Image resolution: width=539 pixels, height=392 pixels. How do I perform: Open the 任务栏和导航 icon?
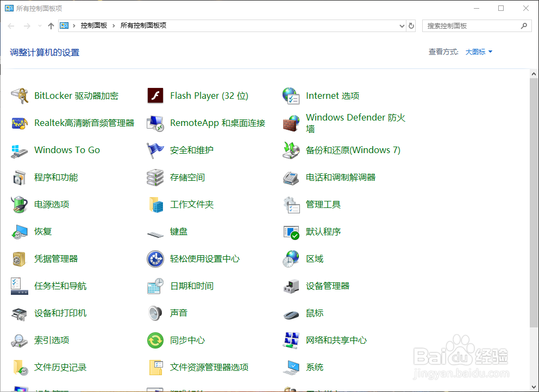20,286
